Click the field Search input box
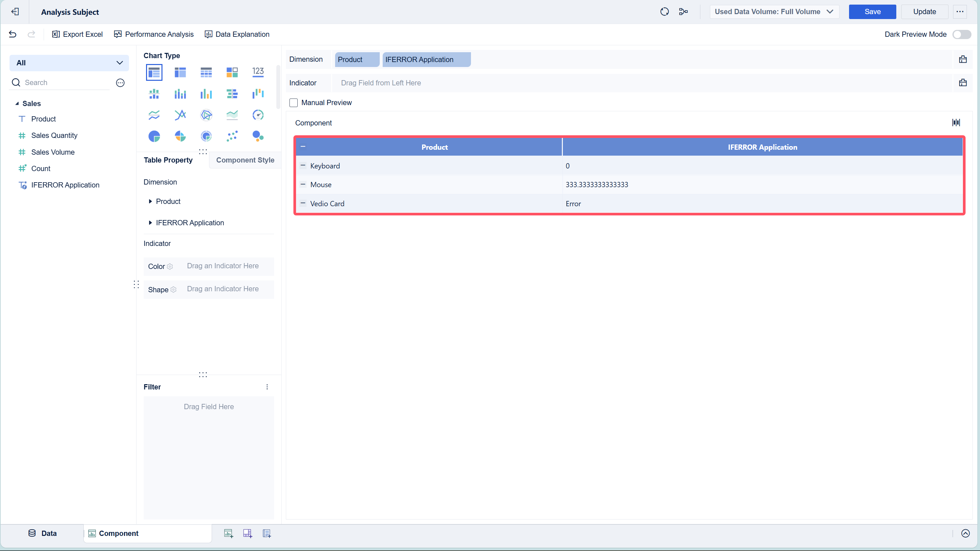This screenshot has height=551, width=980. (x=65, y=82)
